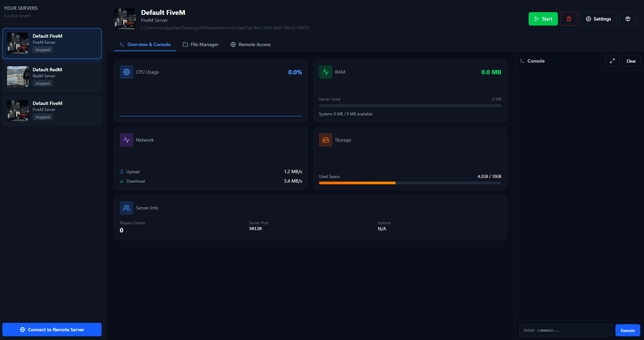Click the Storage drive icon

325,140
